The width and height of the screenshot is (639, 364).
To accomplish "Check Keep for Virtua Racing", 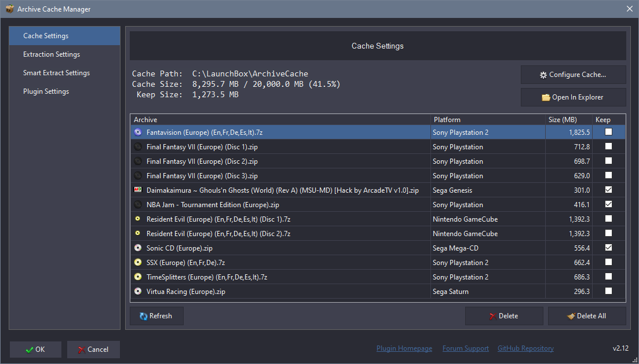I will (608, 291).
